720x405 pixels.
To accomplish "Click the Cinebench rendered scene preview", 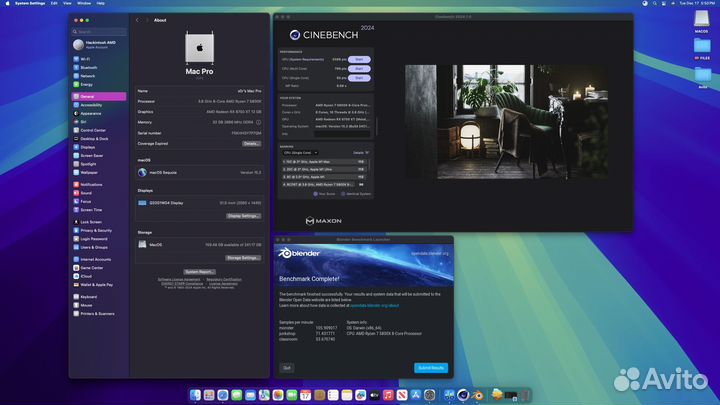I will coord(506,122).
